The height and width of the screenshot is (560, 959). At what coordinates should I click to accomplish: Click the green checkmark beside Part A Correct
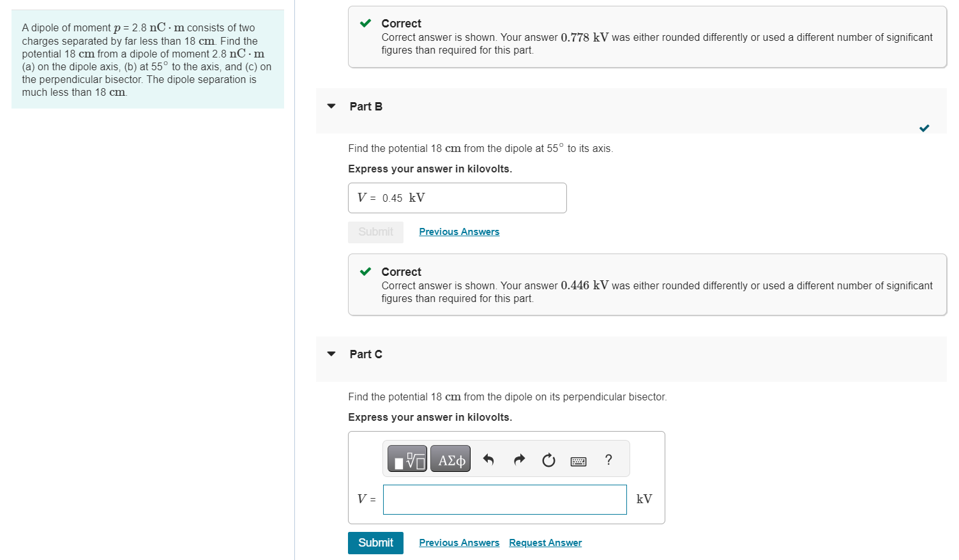pos(365,23)
